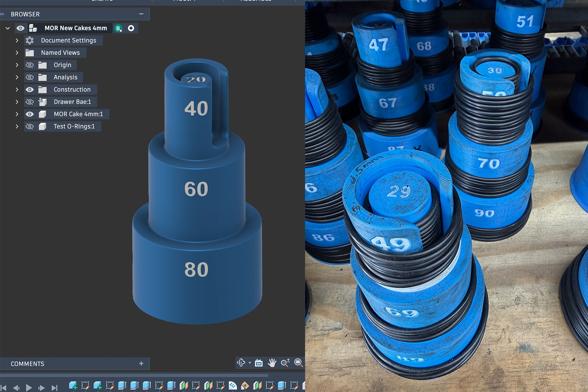Viewport: 588px width, 392px height.
Task: Expand the Construction folder node
Action: click(x=17, y=90)
